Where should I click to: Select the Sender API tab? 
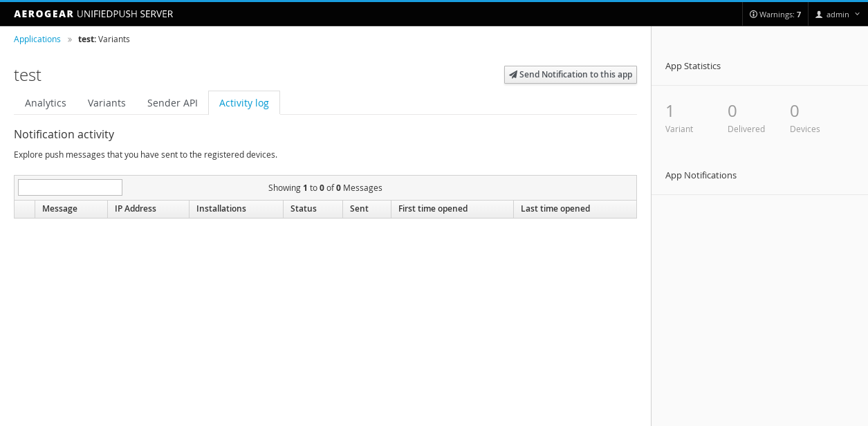172,103
